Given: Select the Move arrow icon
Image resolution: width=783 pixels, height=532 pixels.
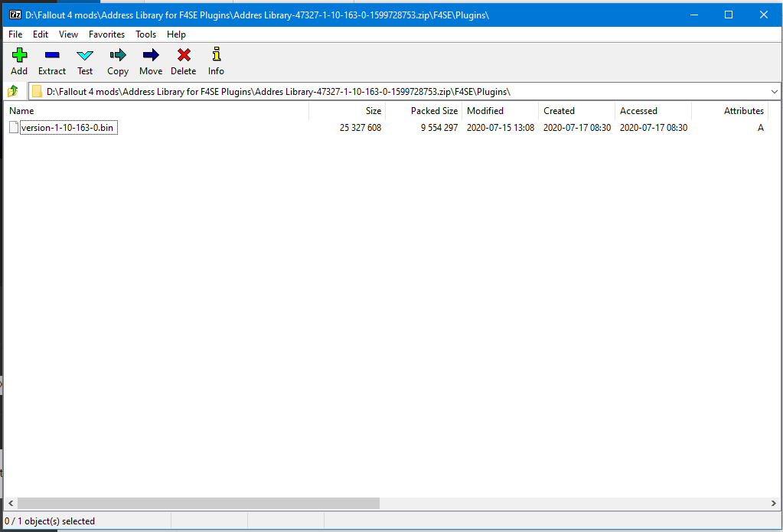Looking at the screenshot, I should click(x=151, y=55).
